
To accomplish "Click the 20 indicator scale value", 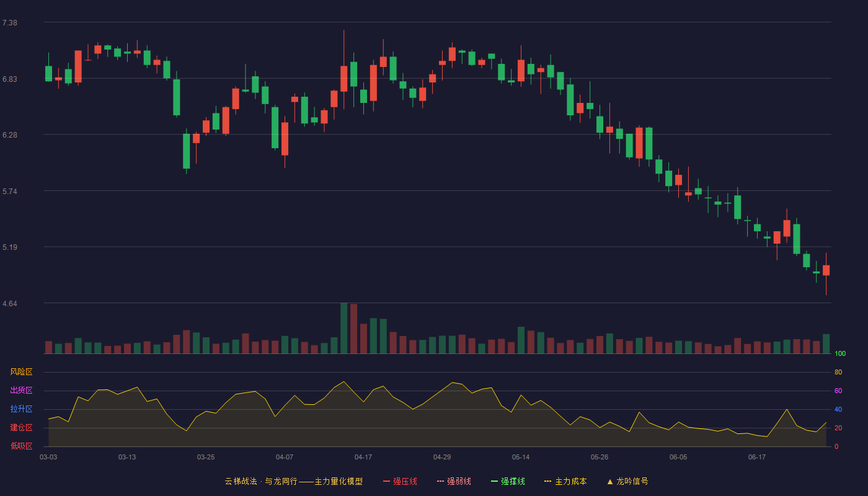I will tap(838, 428).
